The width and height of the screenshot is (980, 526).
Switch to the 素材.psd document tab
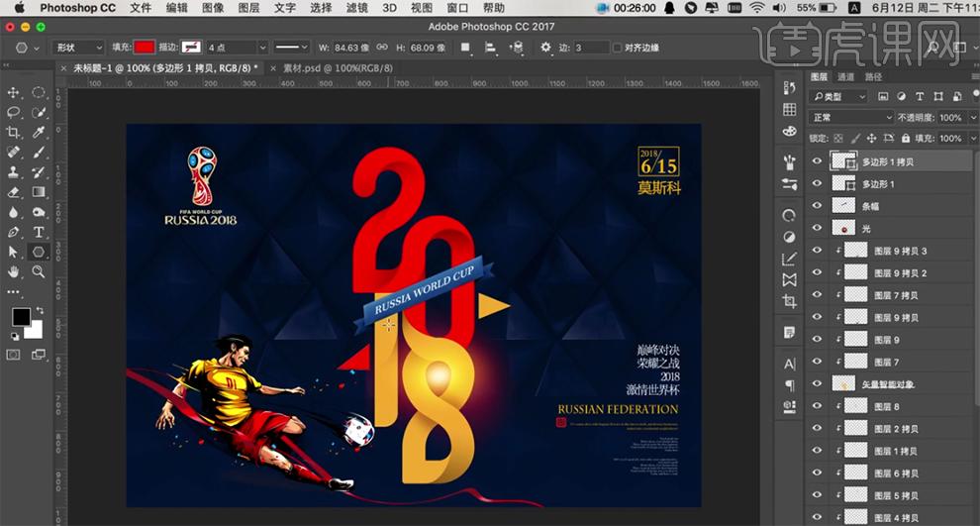pyautogui.click(x=338, y=68)
